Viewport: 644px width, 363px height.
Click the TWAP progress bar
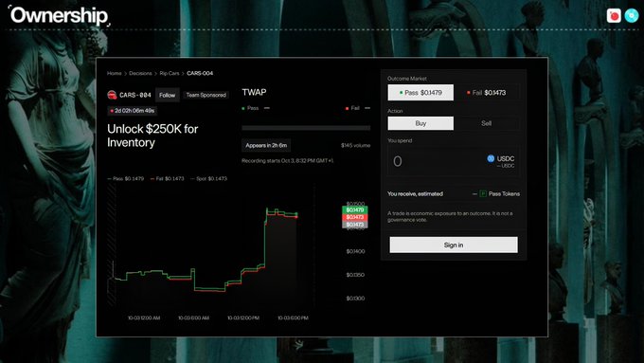(x=306, y=128)
